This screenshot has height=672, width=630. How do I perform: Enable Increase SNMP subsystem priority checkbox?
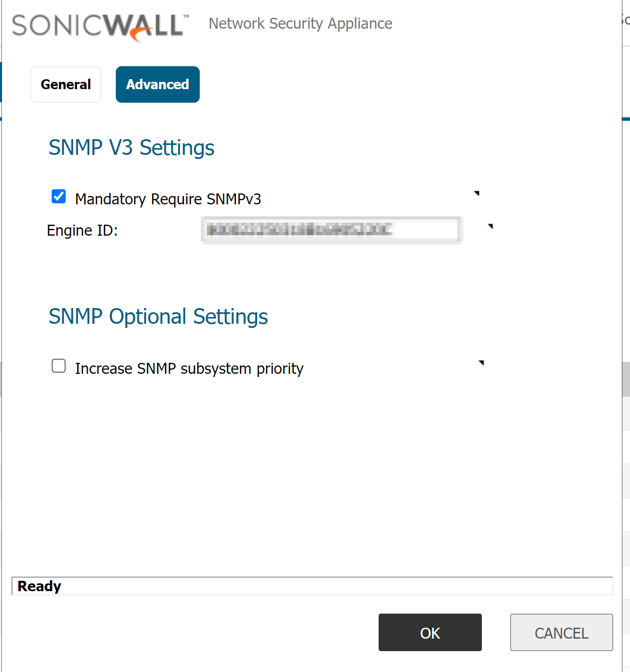(59, 366)
